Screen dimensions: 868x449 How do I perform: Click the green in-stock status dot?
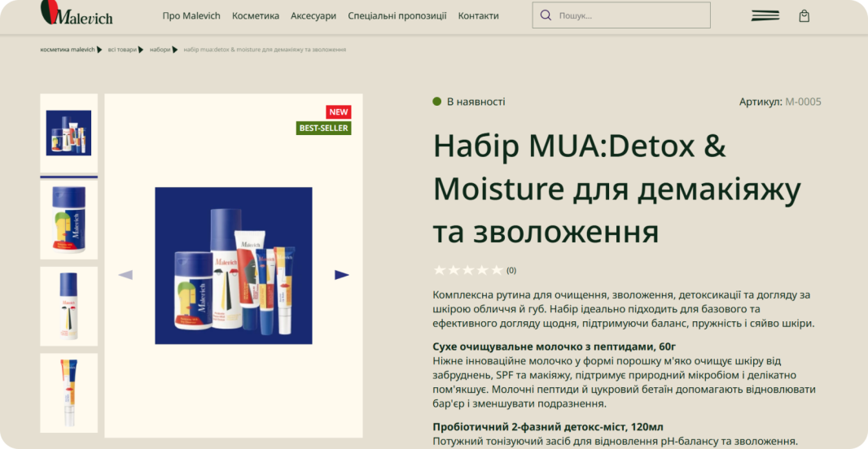tap(436, 102)
